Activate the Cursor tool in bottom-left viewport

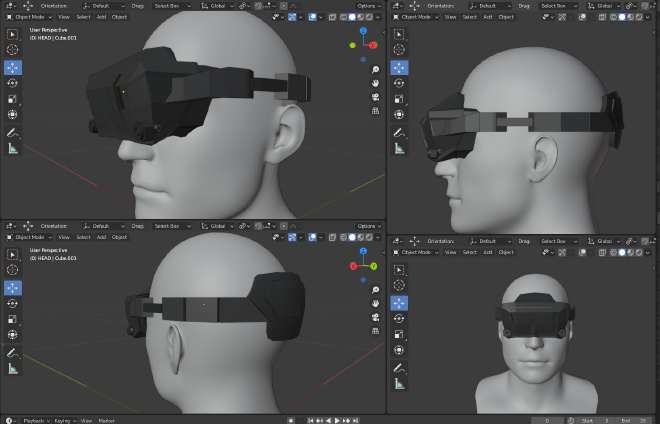(13, 270)
